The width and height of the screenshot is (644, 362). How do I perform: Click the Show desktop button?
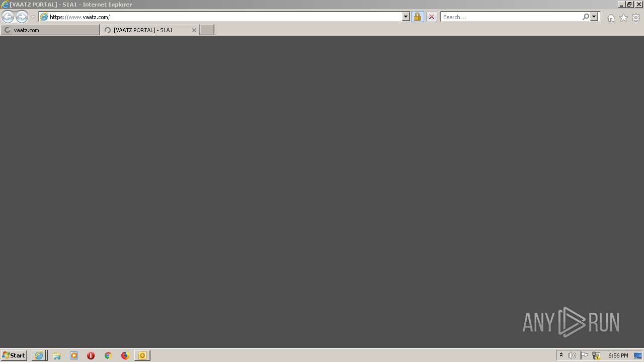point(638,355)
